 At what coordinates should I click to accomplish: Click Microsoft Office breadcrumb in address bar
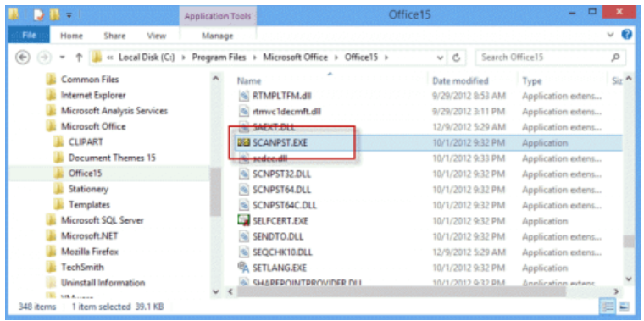coord(295,58)
